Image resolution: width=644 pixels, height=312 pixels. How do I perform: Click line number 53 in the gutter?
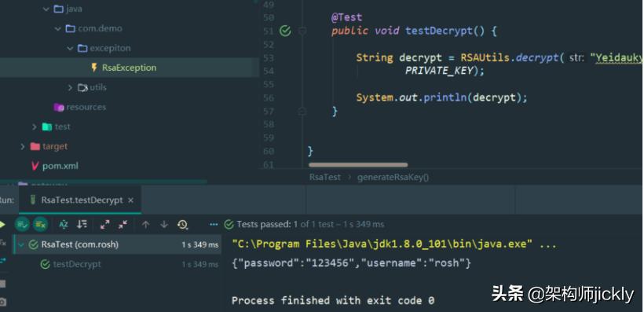268,57
